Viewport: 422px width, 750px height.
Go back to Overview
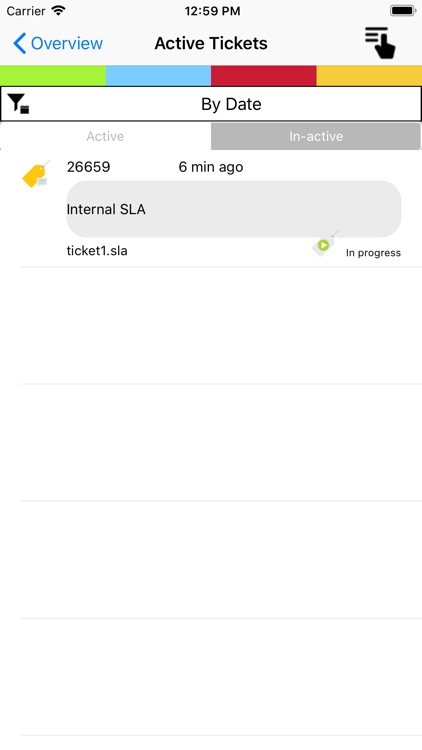pyautogui.click(x=67, y=44)
